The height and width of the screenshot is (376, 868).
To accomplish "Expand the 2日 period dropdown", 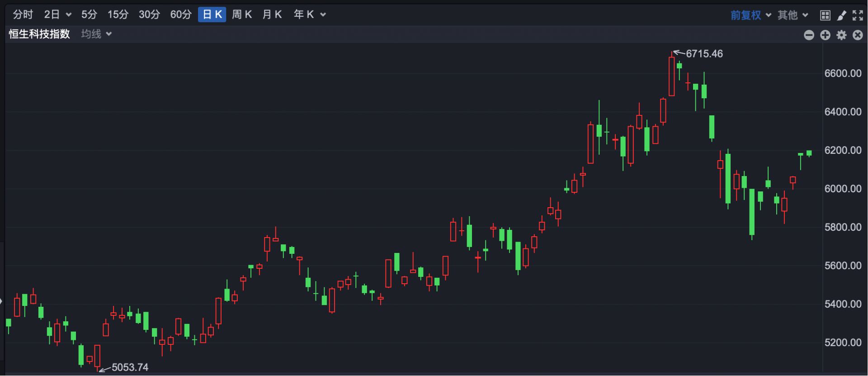I will point(57,14).
